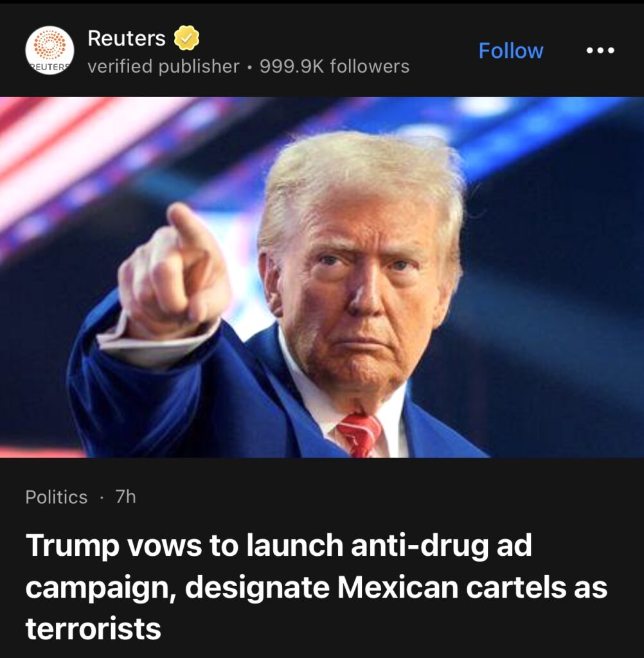The height and width of the screenshot is (658, 644).
Task: Open the three-dot more options menu
Action: 600,50
